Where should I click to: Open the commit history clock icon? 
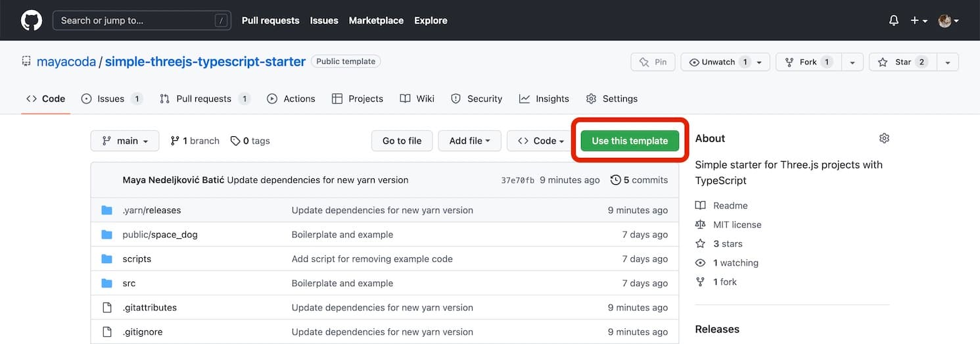[x=615, y=180]
